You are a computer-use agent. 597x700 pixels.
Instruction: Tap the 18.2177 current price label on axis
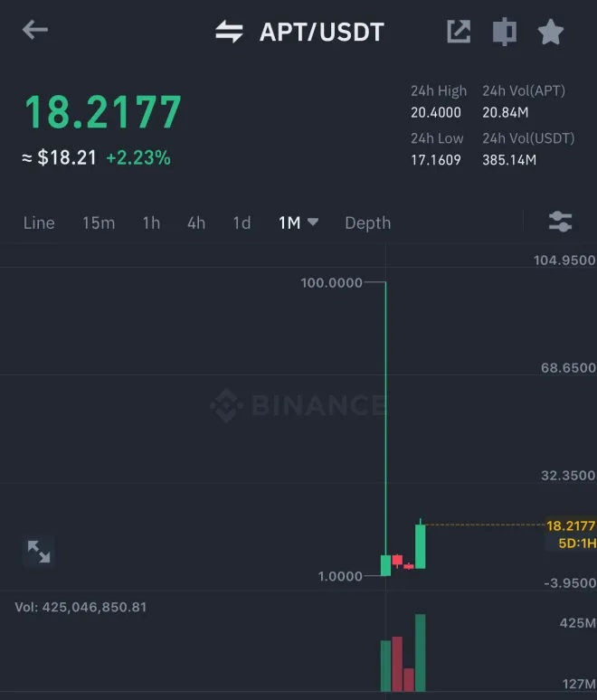pos(570,525)
